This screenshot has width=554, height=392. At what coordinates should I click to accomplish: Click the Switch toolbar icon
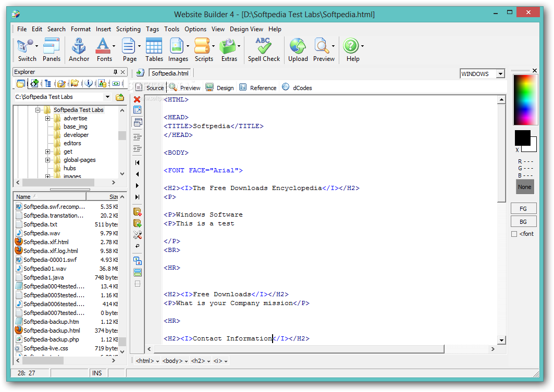coord(24,46)
